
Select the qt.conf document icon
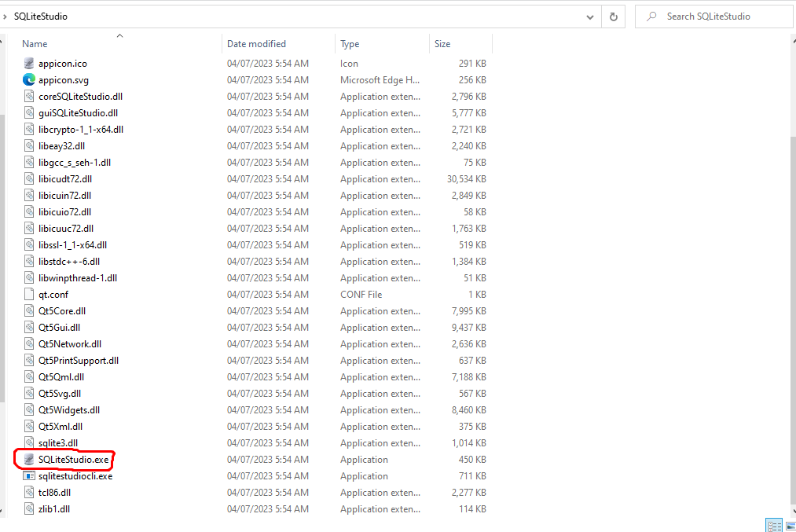tap(30, 295)
